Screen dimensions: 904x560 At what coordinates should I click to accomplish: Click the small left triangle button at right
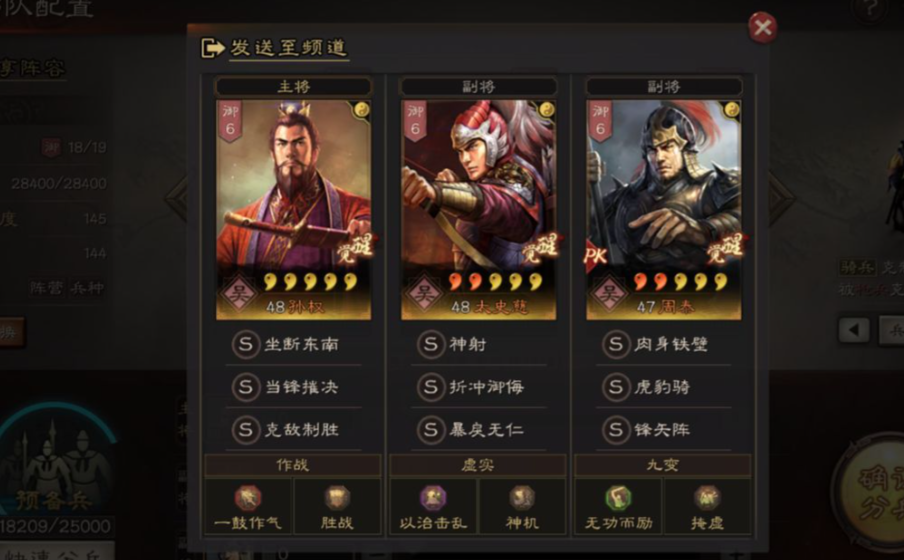coord(854,330)
